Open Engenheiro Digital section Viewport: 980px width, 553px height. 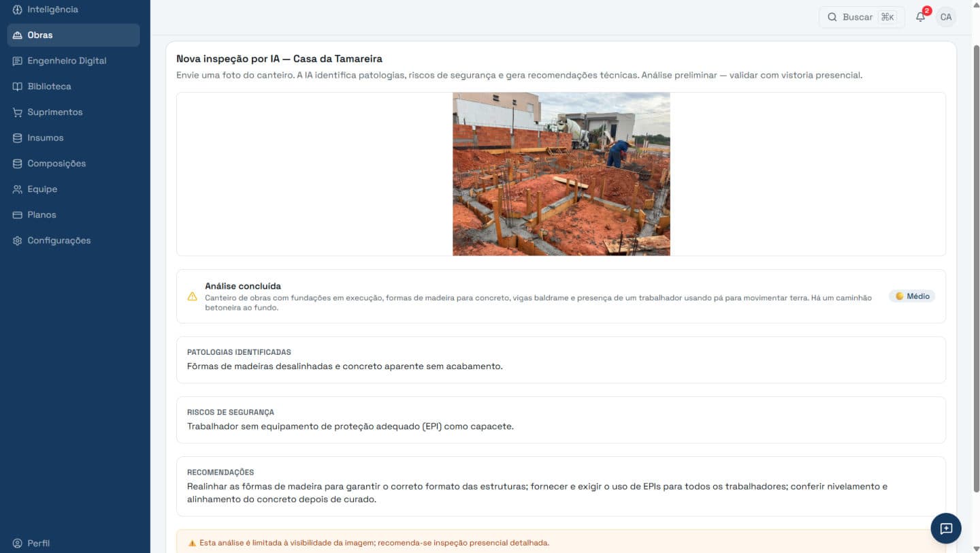(73, 61)
